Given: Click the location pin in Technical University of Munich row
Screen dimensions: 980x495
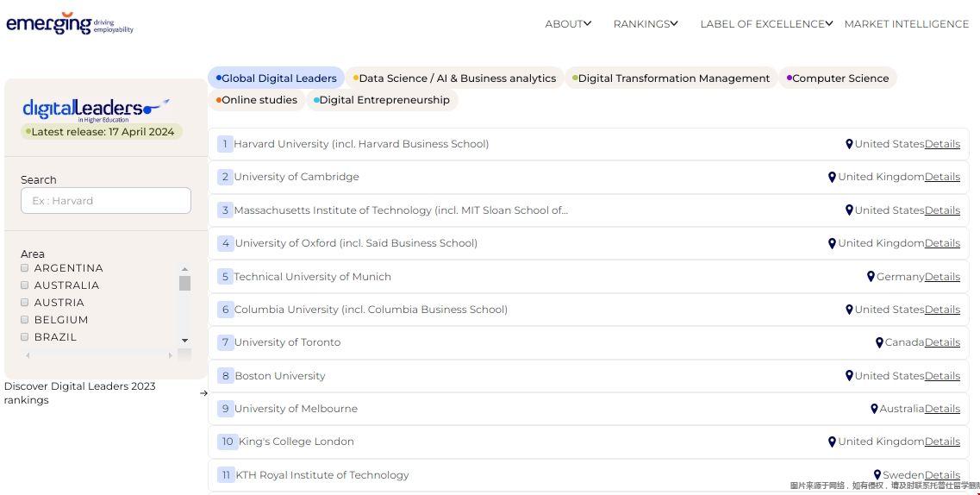Looking at the screenshot, I should tap(871, 277).
